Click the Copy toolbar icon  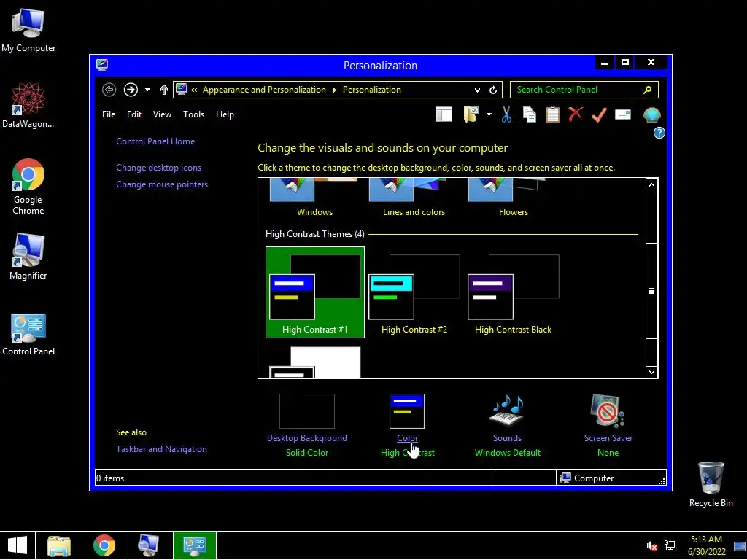(x=530, y=114)
